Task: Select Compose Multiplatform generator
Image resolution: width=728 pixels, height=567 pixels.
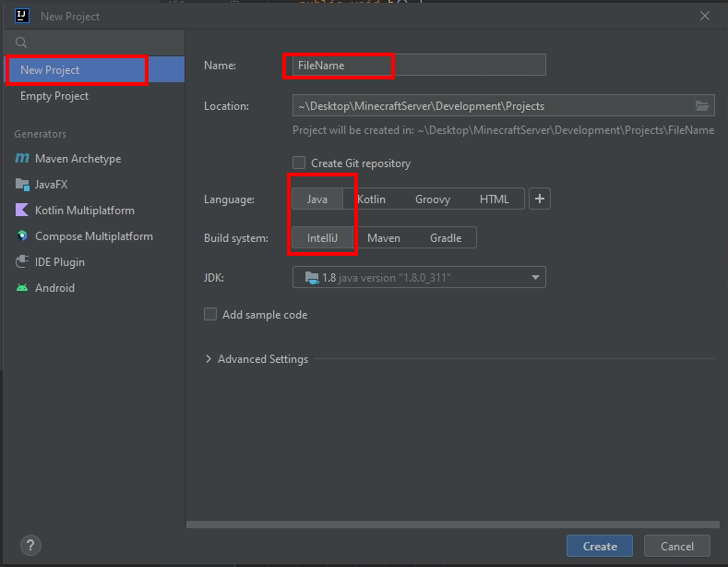Action: pyautogui.click(x=84, y=236)
